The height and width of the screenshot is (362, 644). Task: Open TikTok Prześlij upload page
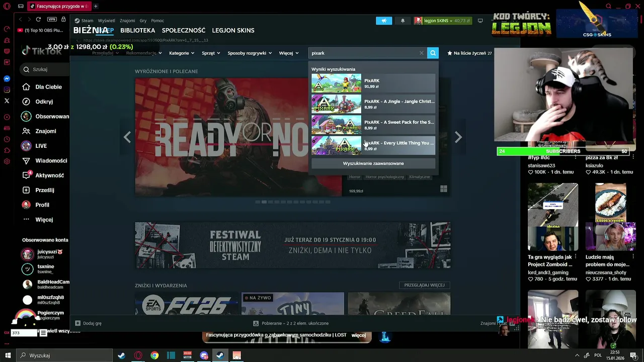38,190
